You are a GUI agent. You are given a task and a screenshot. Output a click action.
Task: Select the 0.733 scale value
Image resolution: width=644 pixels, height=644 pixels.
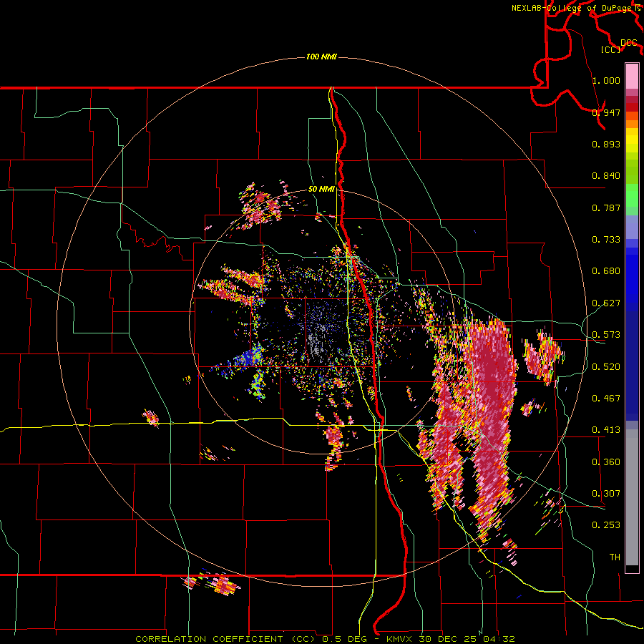pos(606,240)
